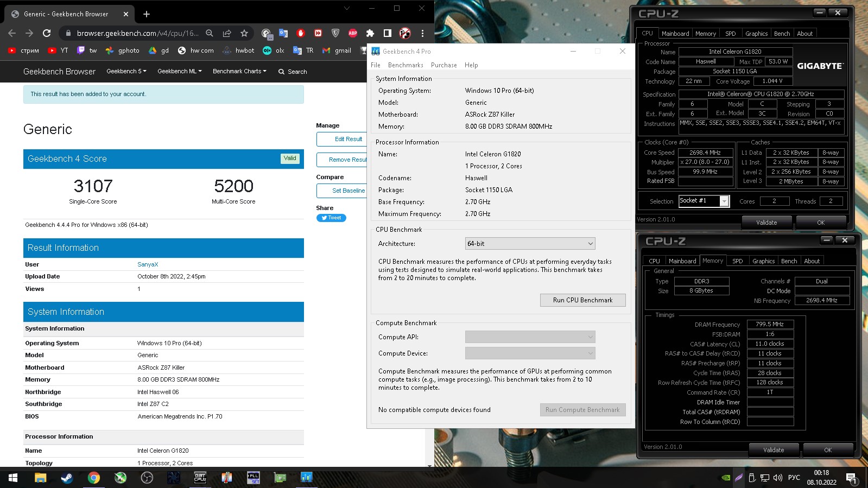Open the olx bookmark
This screenshot has width=868, height=488.
tap(274, 50)
